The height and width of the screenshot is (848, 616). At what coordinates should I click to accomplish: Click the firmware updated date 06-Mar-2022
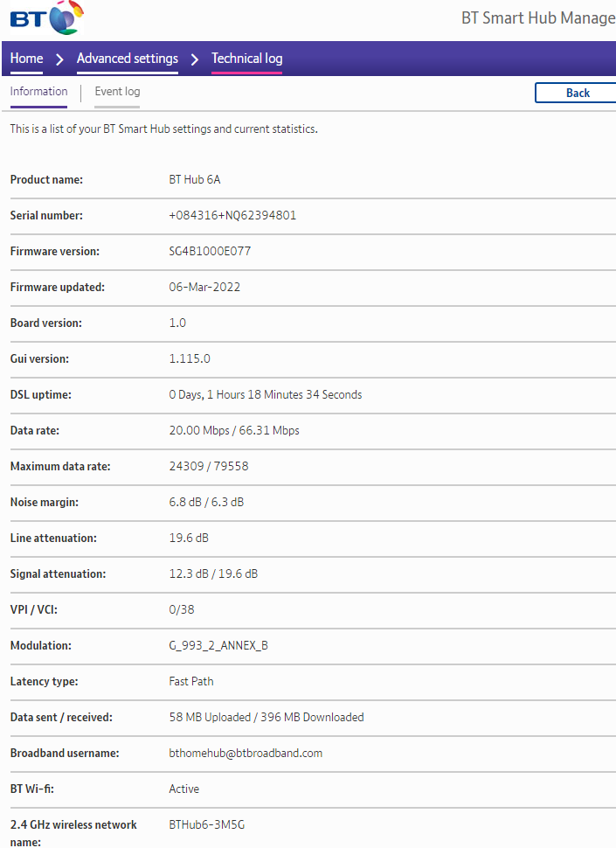pyautogui.click(x=204, y=287)
